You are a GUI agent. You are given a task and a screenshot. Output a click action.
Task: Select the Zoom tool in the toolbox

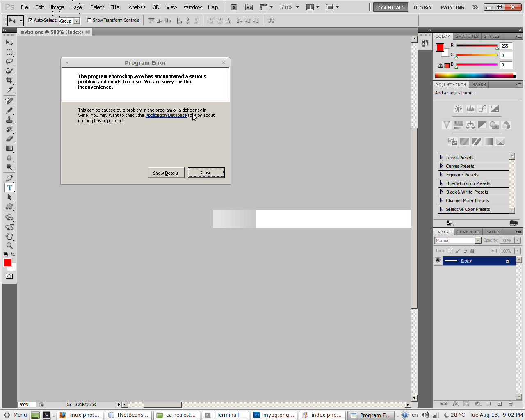tap(9, 246)
